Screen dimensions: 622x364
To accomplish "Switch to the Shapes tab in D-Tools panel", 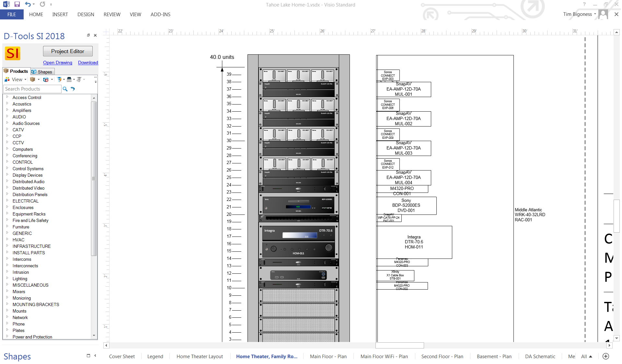I will 42,72.
